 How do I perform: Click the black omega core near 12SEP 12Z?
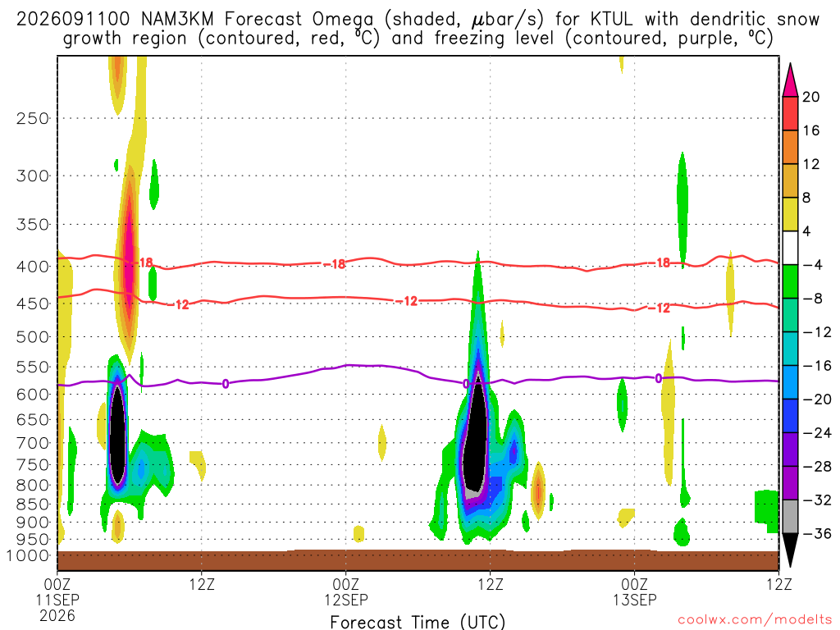click(x=476, y=428)
